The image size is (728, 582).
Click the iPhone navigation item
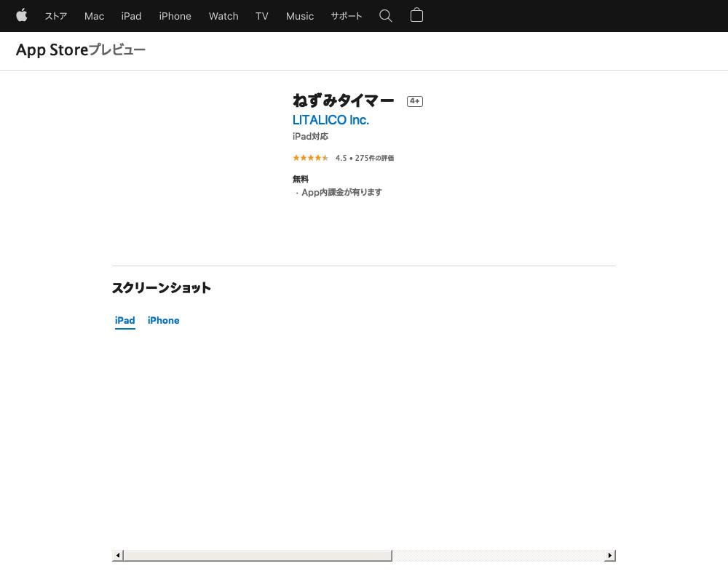[175, 16]
